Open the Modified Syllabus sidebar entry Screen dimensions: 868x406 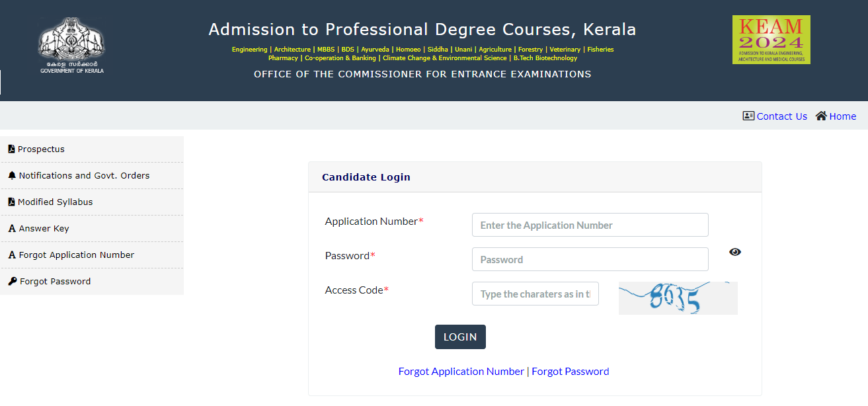pos(92,202)
